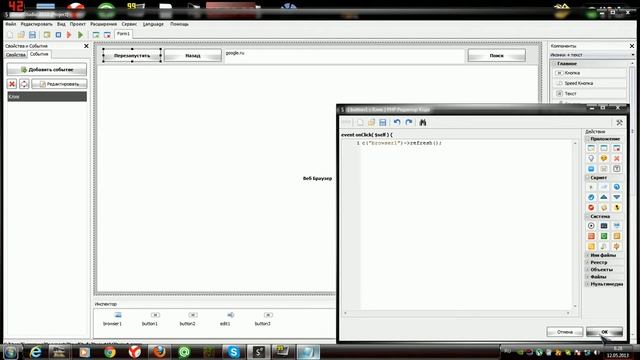
Task: Click the add form icon in main toolbar
Action: click(x=96, y=35)
